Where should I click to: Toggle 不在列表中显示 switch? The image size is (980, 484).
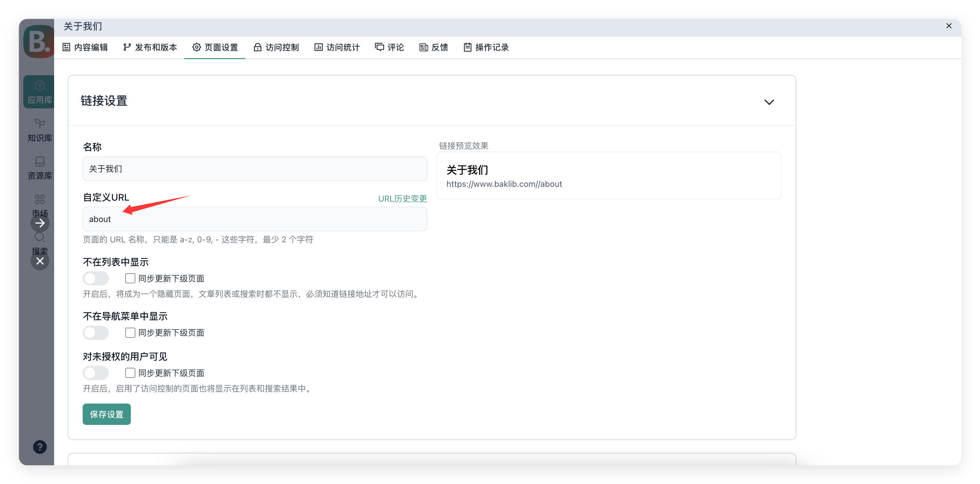point(96,278)
